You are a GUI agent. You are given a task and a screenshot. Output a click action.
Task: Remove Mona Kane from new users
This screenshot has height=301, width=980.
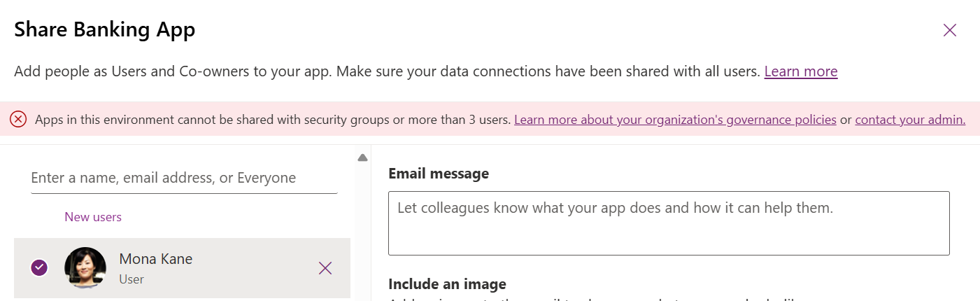325,268
